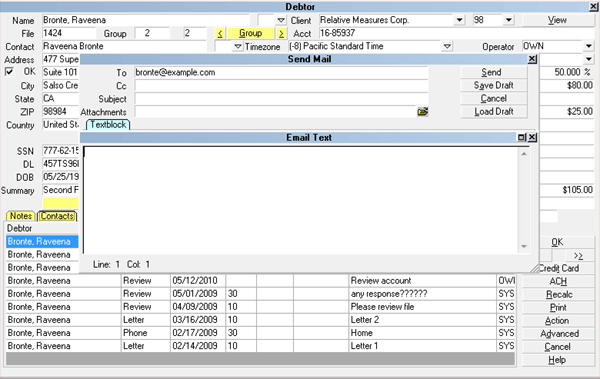This screenshot has width=600, height=379.
Task: Open the attachment folder browse icon
Action: (x=422, y=112)
